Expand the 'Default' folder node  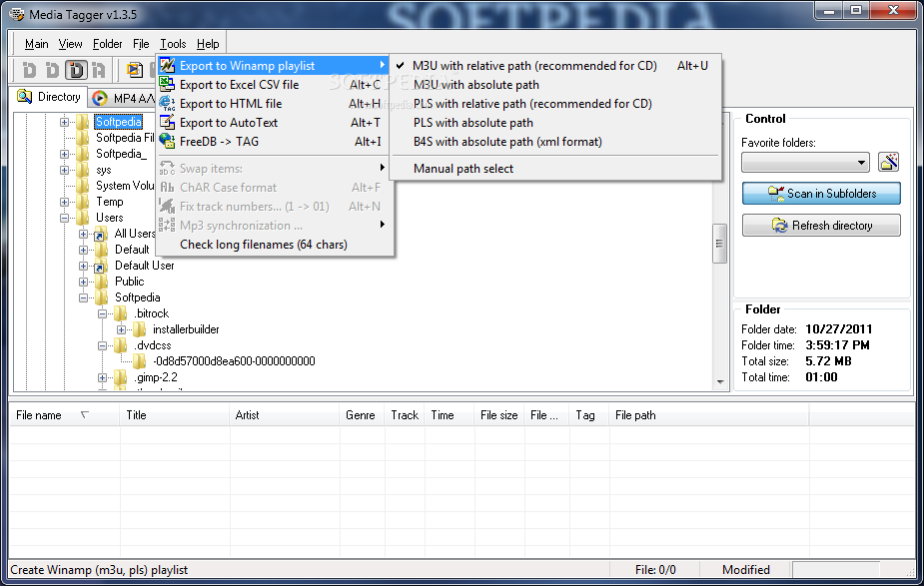[x=83, y=250]
